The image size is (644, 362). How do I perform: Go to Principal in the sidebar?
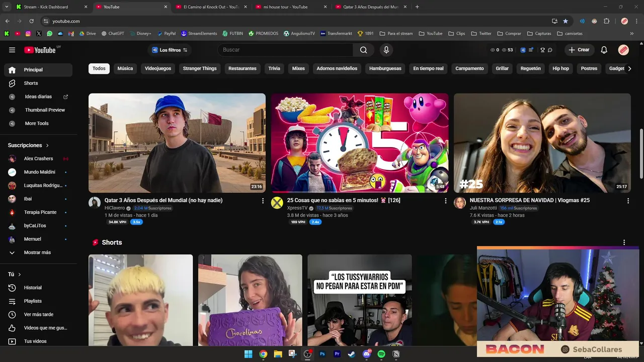click(x=38, y=70)
